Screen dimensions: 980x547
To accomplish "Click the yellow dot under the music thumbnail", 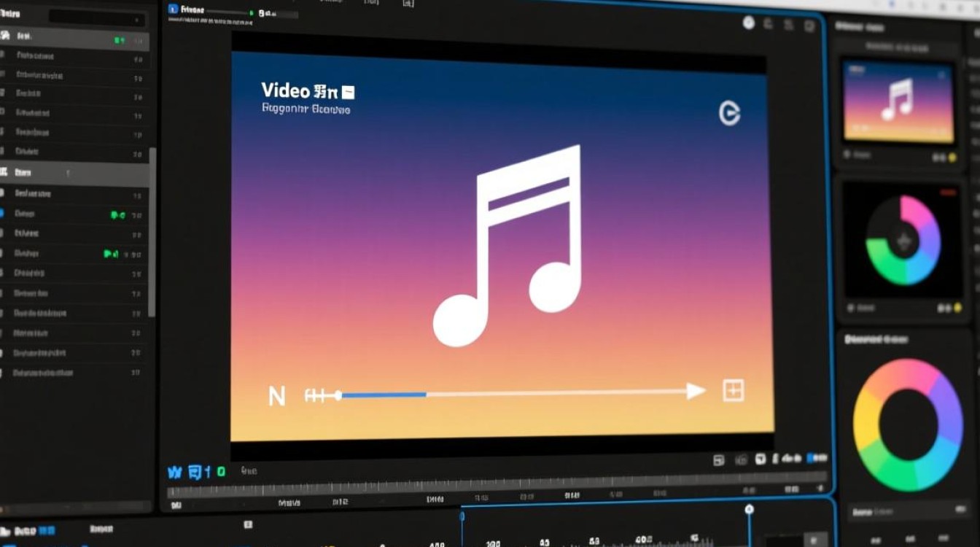I will 952,157.
